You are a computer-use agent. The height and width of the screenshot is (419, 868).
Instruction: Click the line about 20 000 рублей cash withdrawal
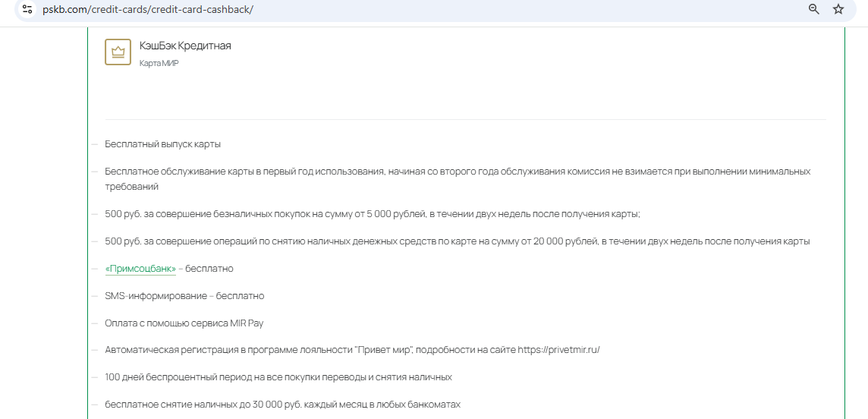click(x=457, y=241)
